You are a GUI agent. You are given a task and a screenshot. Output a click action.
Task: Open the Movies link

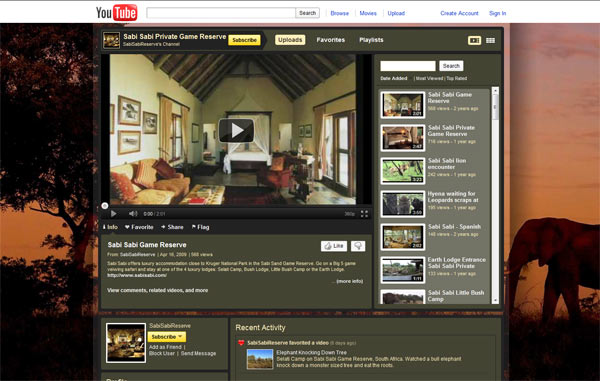[368, 13]
